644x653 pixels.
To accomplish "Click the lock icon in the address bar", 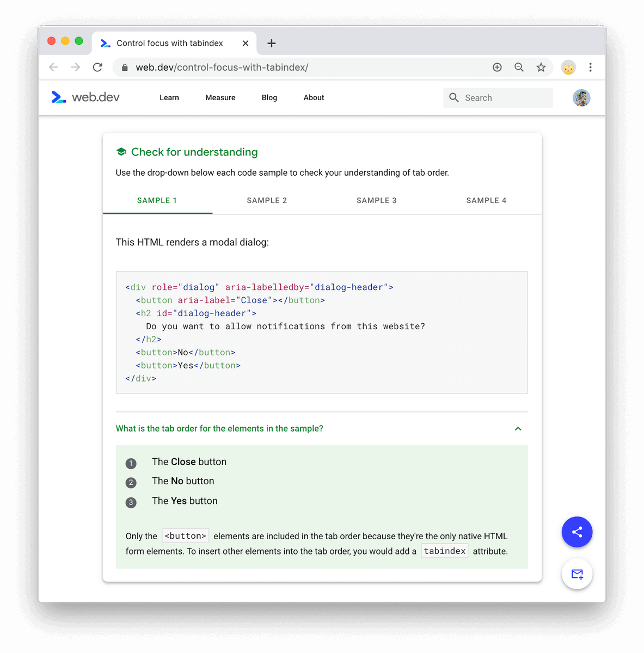I will click(x=125, y=67).
